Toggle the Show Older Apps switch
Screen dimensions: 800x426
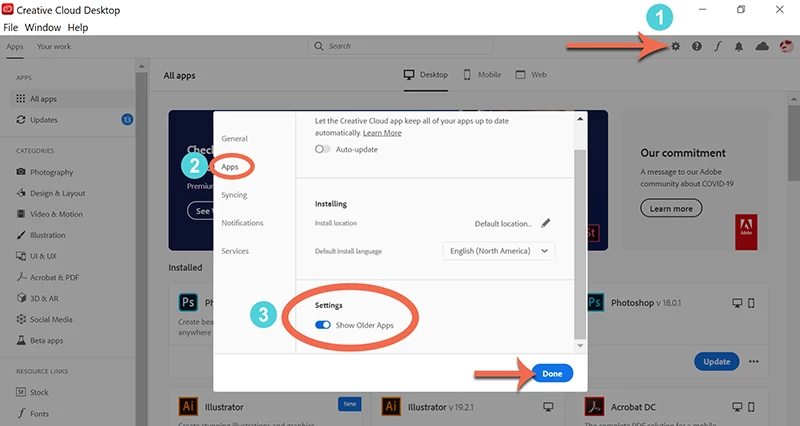click(322, 324)
